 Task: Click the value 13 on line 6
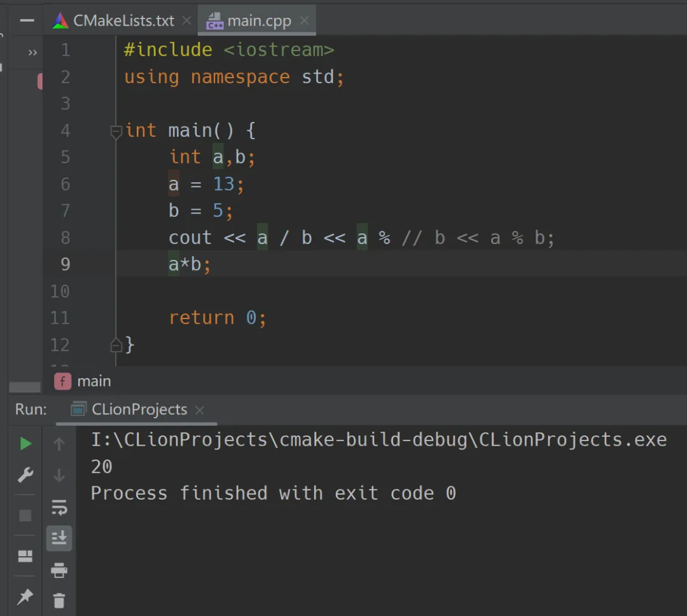click(x=223, y=184)
